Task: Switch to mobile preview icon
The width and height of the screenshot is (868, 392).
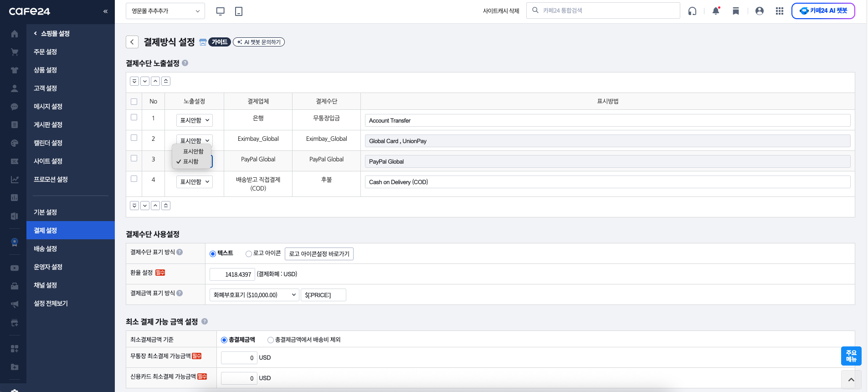Action: pos(238,11)
